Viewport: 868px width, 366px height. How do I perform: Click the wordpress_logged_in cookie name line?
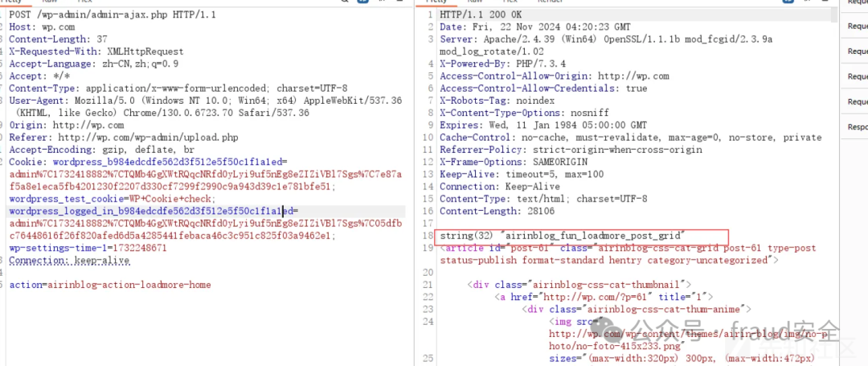point(154,211)
